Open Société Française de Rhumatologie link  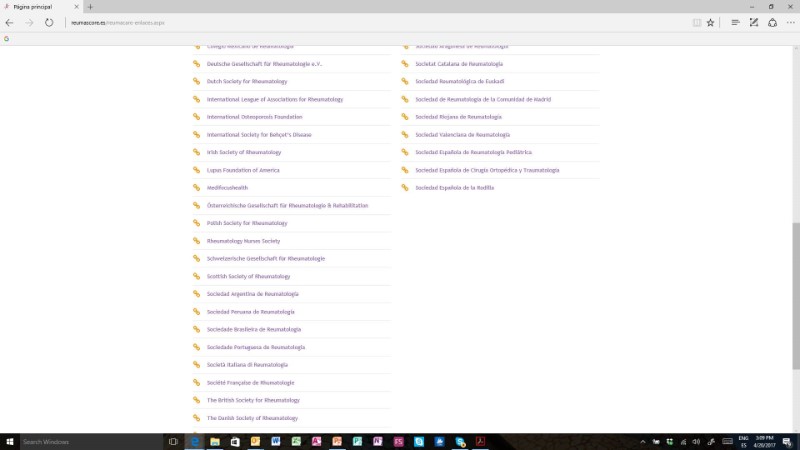(251, 383)
